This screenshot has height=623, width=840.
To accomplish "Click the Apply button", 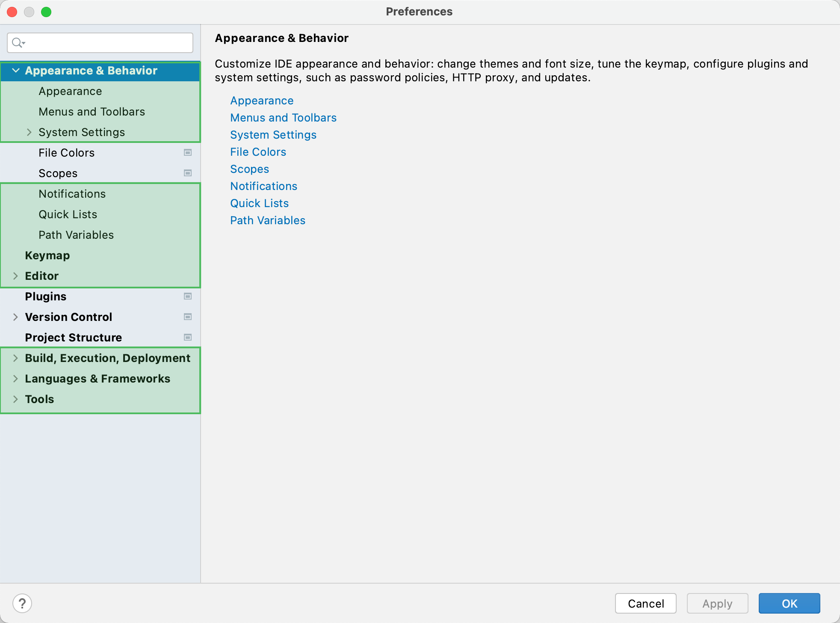I will [x=716, y=603].
